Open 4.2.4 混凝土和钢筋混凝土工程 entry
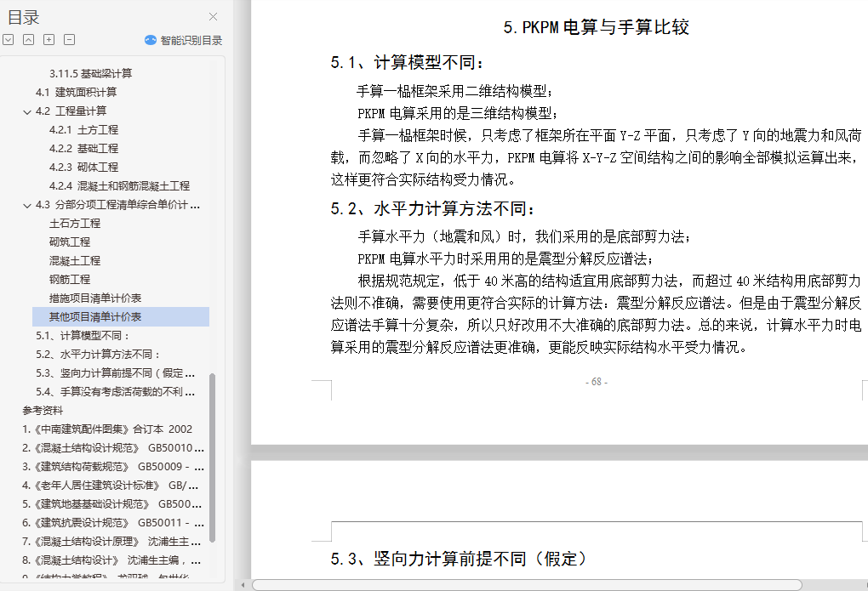 pos(120,186)
